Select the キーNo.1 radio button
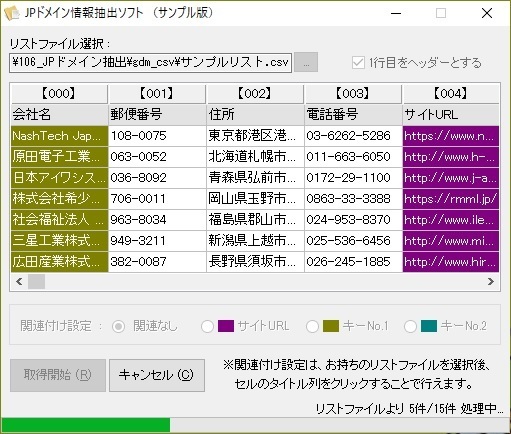The width and height of the screenshot is (511, 434). coord(312,326)
